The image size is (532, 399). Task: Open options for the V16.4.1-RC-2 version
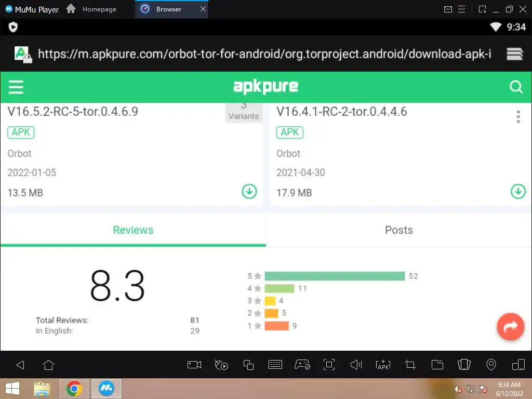coord(518,117)
